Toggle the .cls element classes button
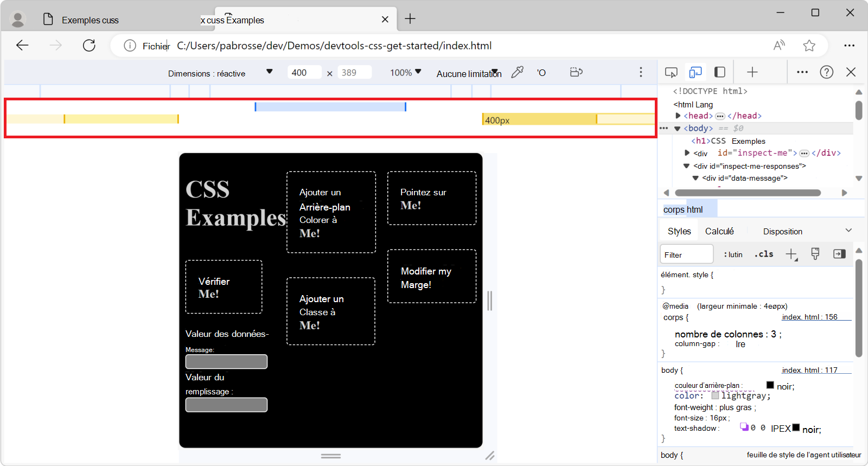Viewport: 868px width, 466px height. click(x=764, y=254)
